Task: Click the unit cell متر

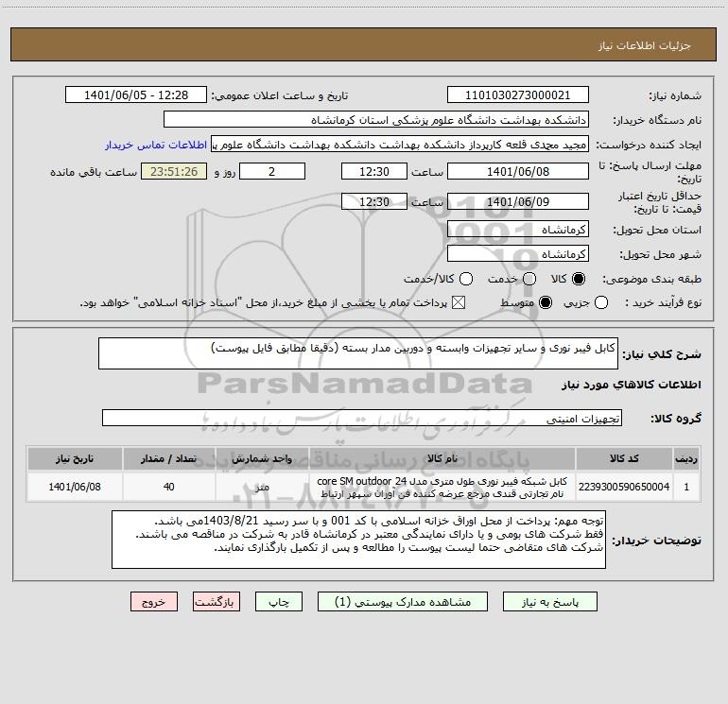Action: point(262,487)
